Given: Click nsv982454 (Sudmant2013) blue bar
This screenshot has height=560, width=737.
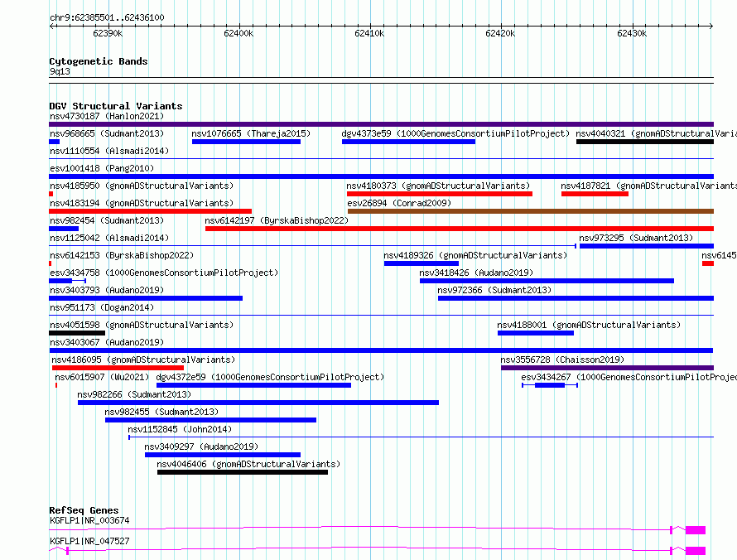Looking at the screenshot, I should (64, 229).
